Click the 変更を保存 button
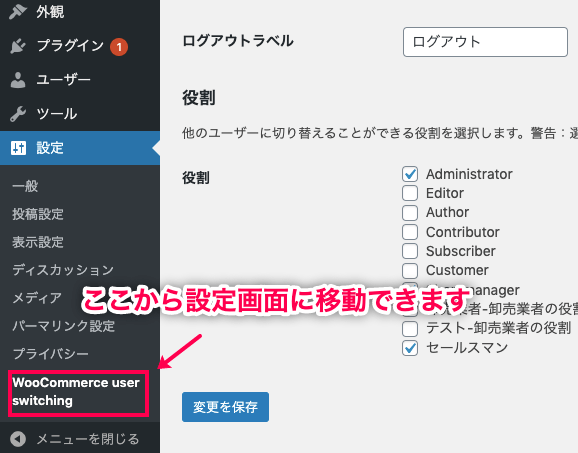Screen dimensions: 578x453 [x=225, y=407]
